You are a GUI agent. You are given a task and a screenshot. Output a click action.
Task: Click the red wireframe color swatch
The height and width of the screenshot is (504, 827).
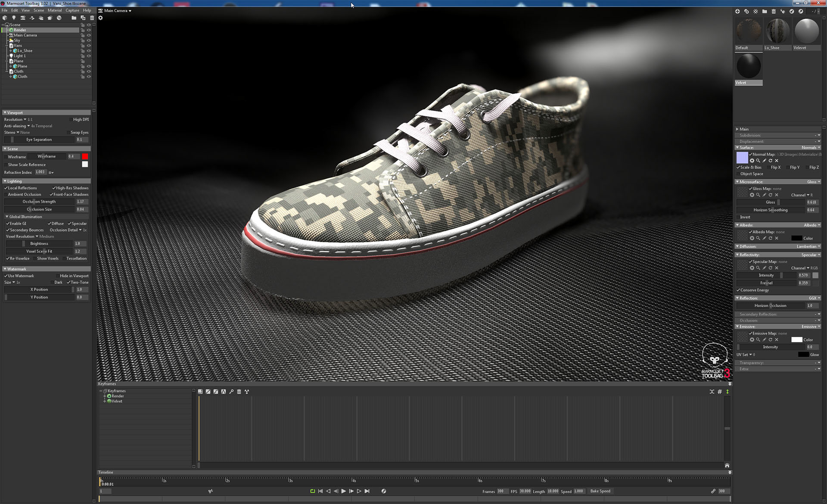(x=85, y=156)
